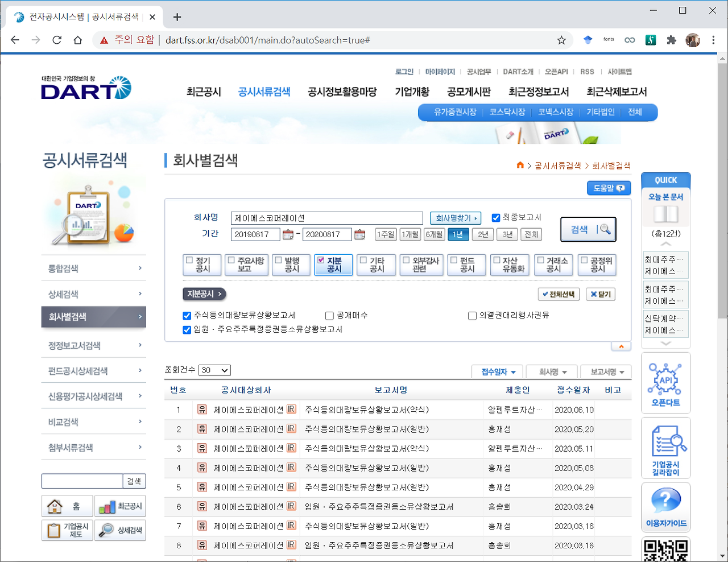Open the calendar icon beside start date

click(x=287, y=234)
